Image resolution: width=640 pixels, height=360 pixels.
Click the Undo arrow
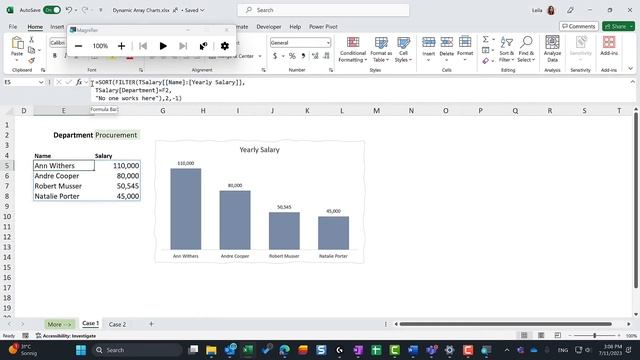[x=69, y=10]
